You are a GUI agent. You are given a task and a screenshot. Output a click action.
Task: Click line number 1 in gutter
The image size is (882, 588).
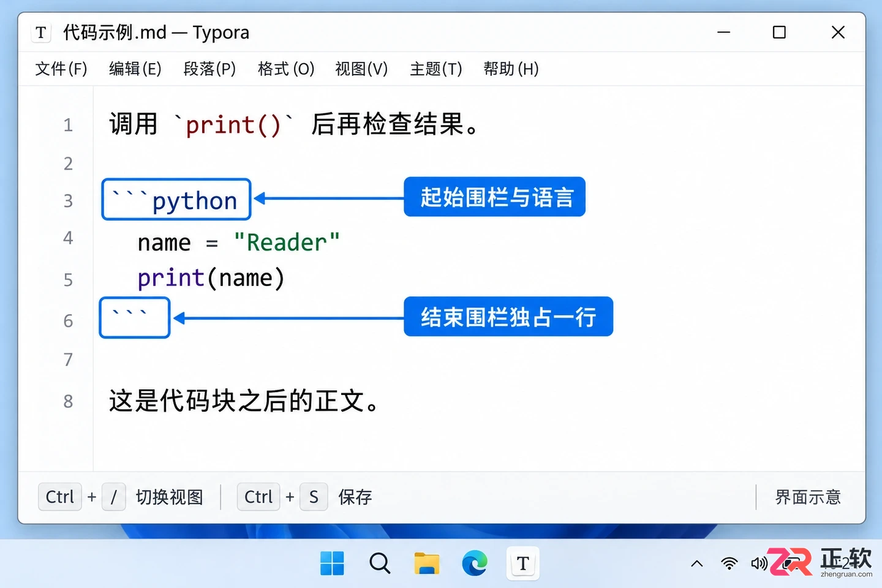pyautogui.click(x=68, y=125)
